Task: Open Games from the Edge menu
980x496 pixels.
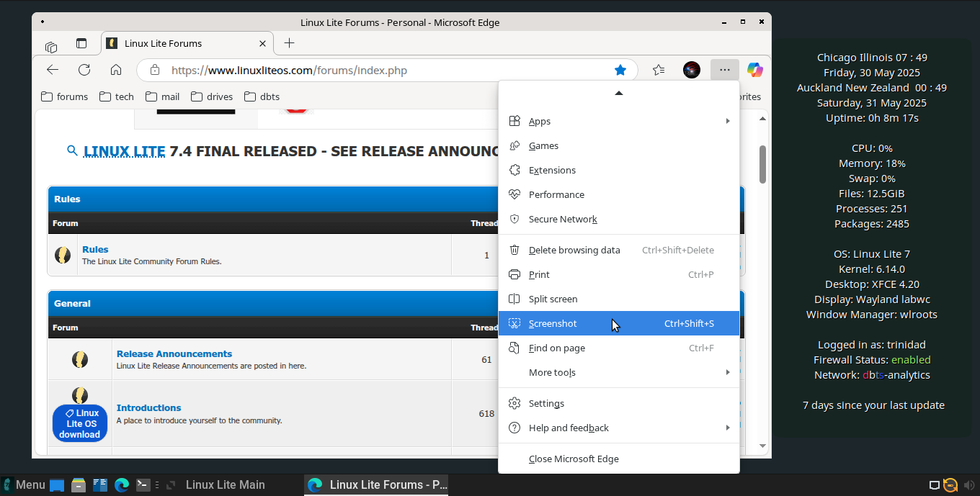Action: (619, 145)
